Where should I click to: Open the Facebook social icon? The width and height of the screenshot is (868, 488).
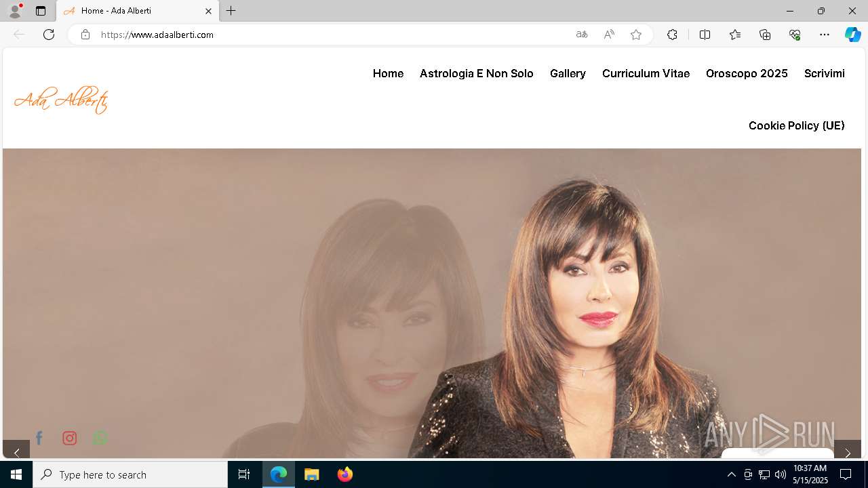(39, 438)
